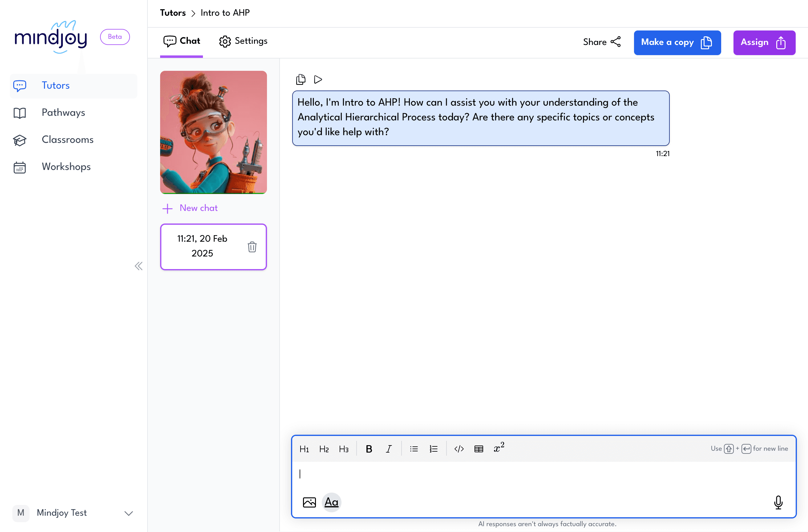Image resolution: width=808 pixels, height=532 pixels.
Task: Insert a table using the toolbar
Action: pyautogui.click(x=478, y=449)
